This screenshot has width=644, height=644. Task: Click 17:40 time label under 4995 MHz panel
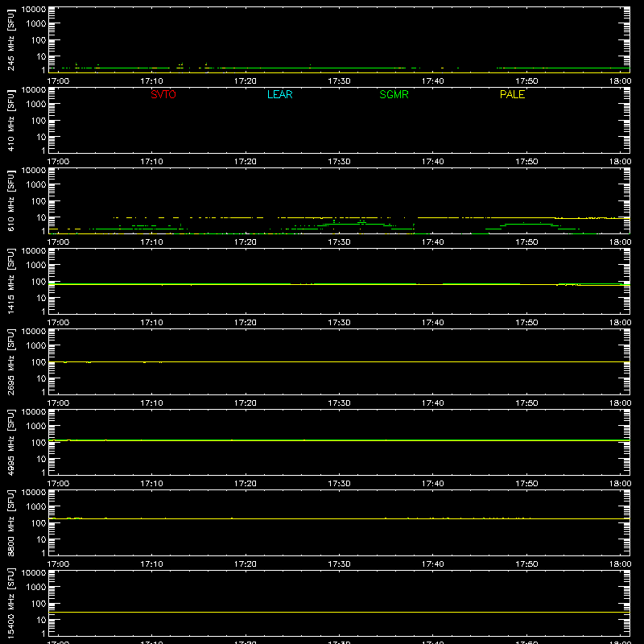point(432,484)
